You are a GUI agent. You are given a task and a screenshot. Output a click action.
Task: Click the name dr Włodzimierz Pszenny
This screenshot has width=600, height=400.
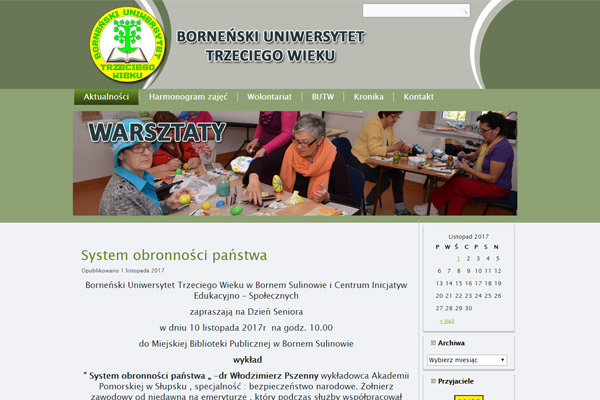(269, 376)
